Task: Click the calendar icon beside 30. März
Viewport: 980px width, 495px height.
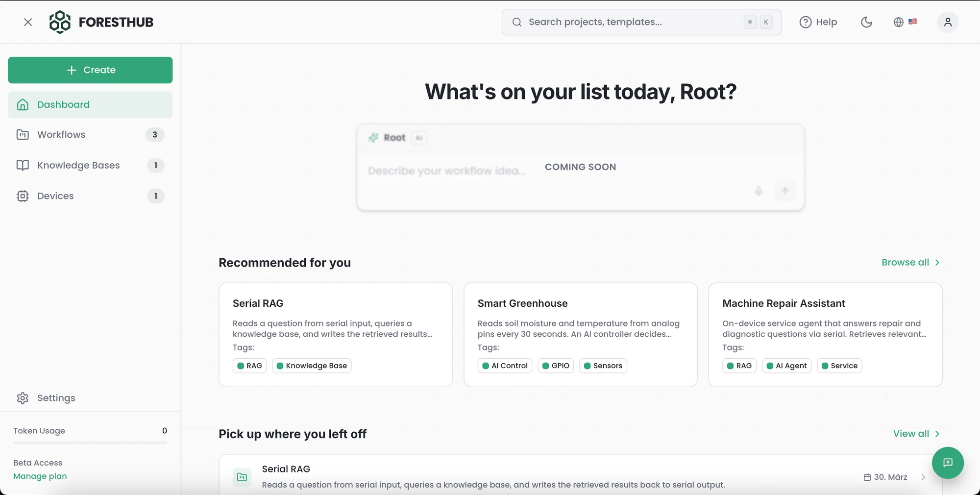Action: pos(867,477)
